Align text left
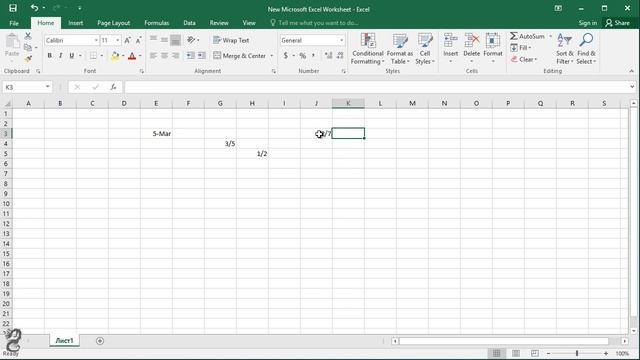The image size is (640, 360). (153, 56)
